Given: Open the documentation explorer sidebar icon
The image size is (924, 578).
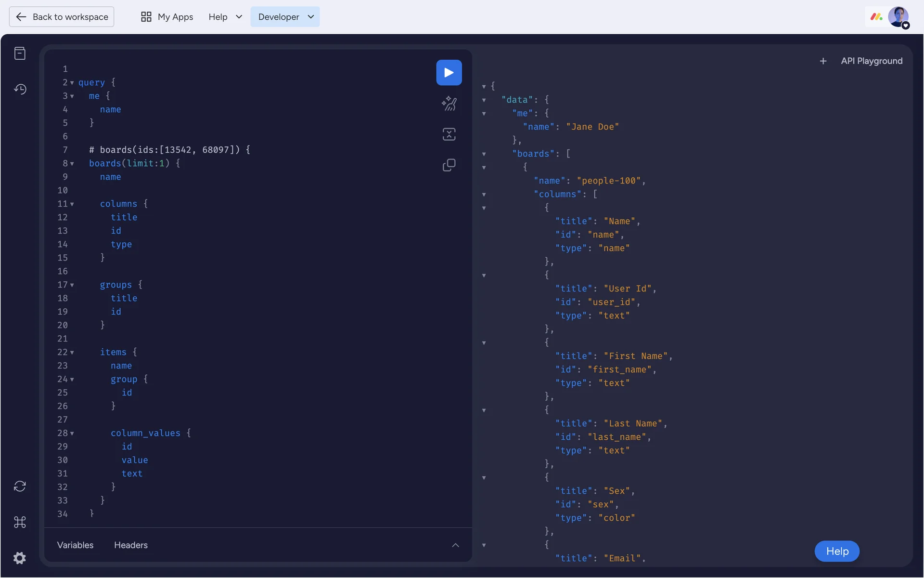Looking at the screenshot, I should tap(20, 53).
